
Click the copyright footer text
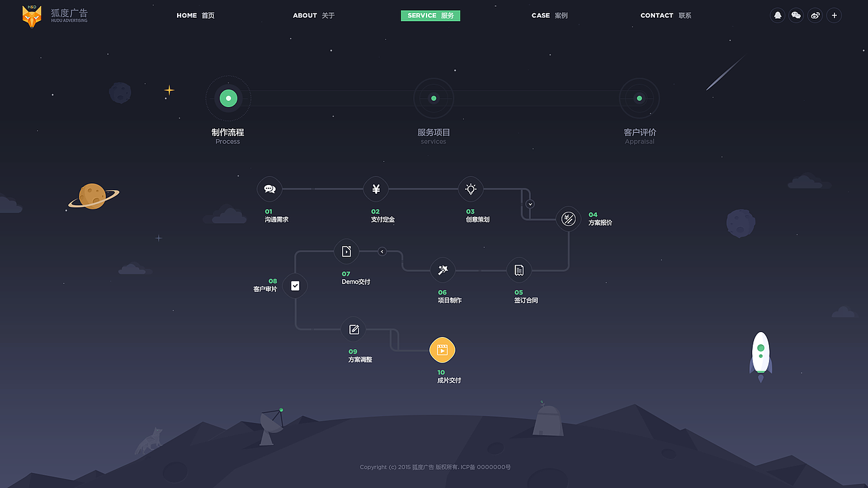tap(435, 467)
